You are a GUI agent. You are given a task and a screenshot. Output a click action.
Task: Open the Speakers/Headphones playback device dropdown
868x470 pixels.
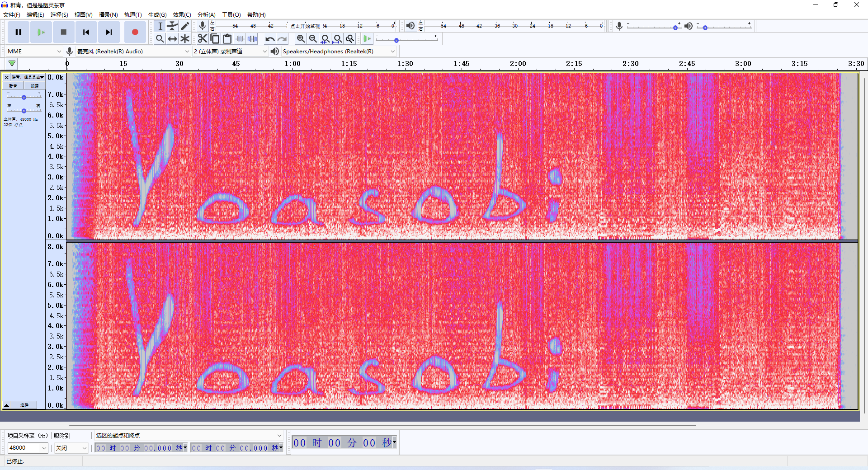[339, 52]
